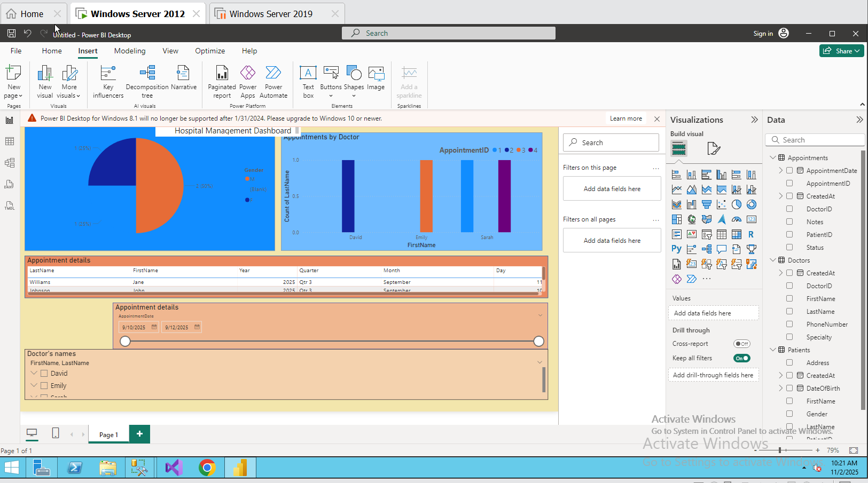
Task: Click the Learn more link
Action: coord(626,118)
